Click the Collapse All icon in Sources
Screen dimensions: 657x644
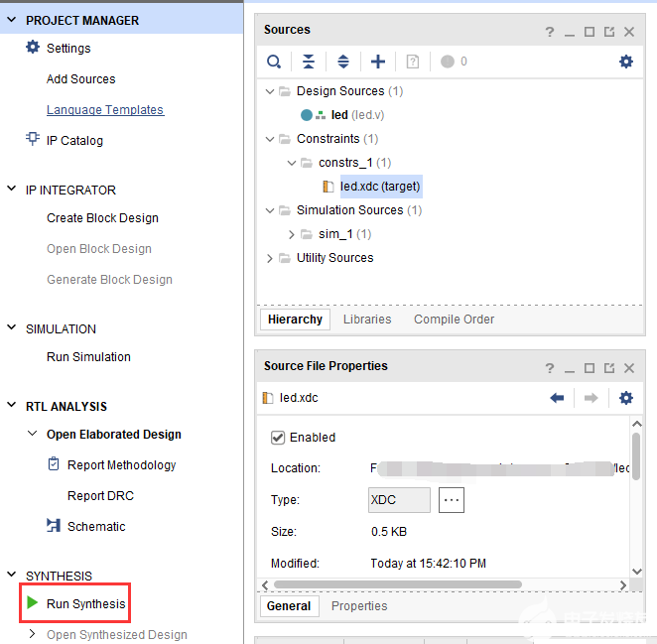click(309, 62)
